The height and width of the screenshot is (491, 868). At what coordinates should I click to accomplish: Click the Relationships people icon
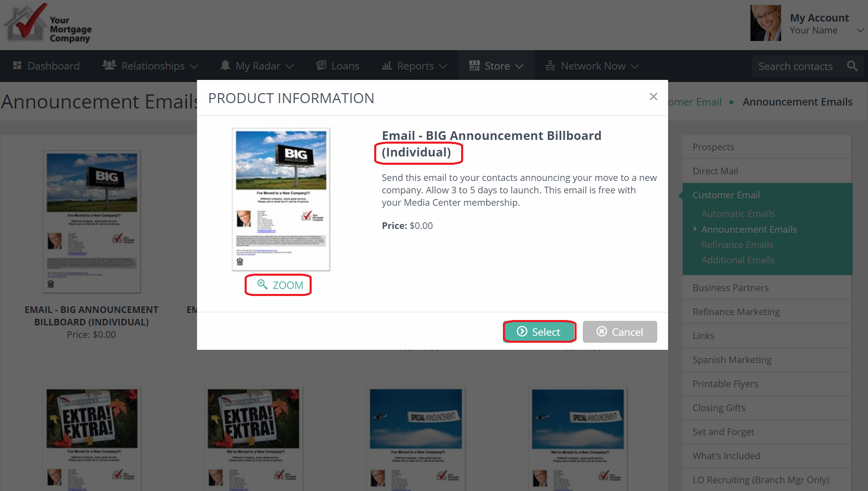[109, 65]
